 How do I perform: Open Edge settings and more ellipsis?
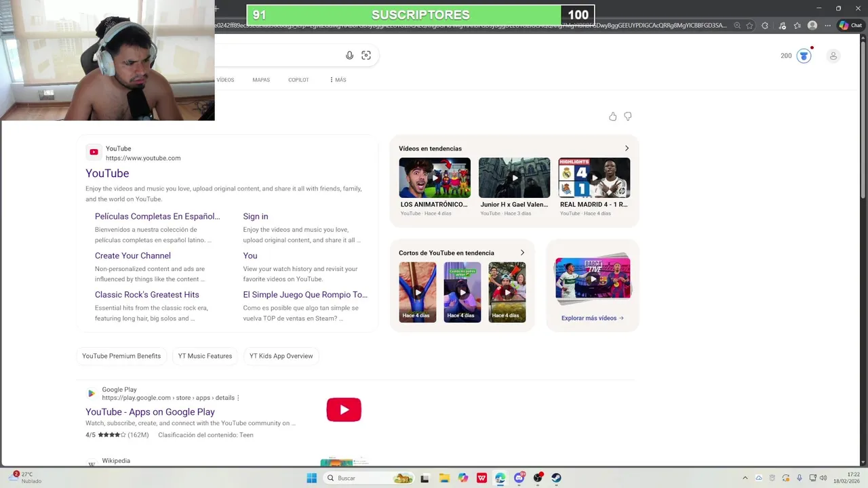828,26
